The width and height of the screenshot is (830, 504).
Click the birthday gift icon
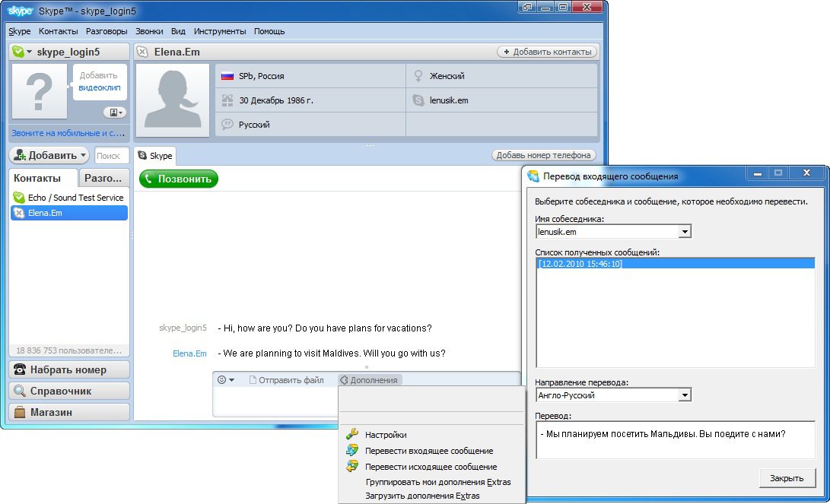227,100
